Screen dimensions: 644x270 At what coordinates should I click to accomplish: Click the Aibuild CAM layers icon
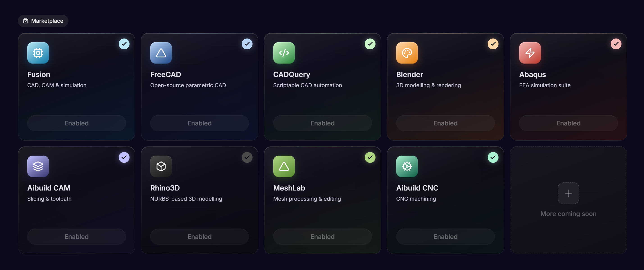point(38,166)
